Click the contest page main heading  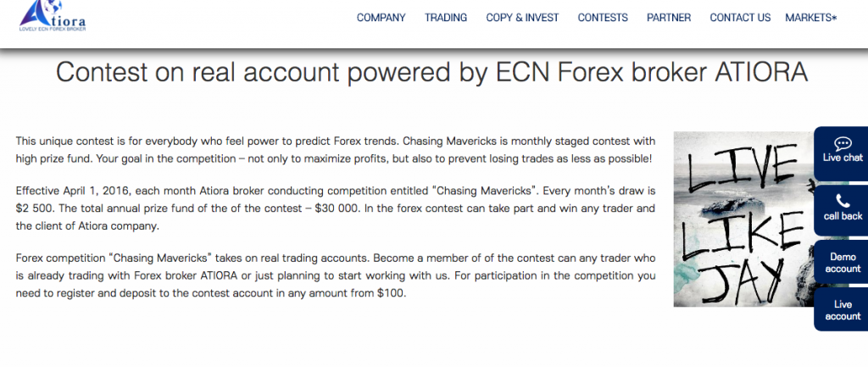[431, 73]
